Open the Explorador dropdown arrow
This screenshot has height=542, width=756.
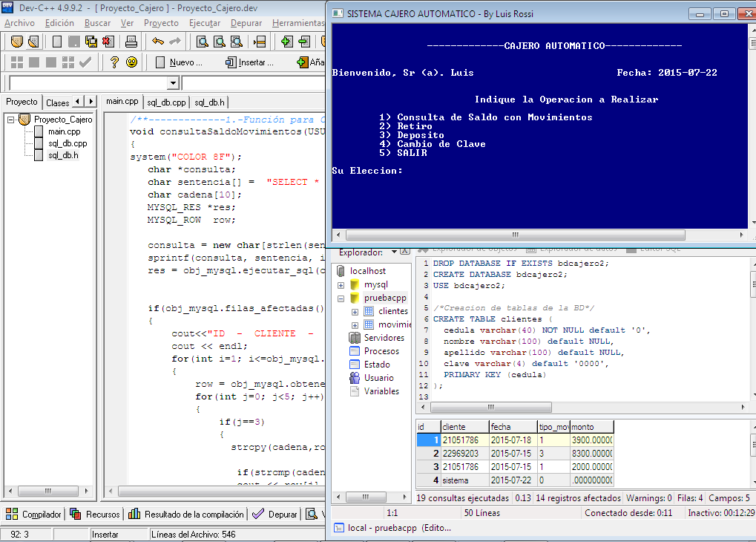394,252
